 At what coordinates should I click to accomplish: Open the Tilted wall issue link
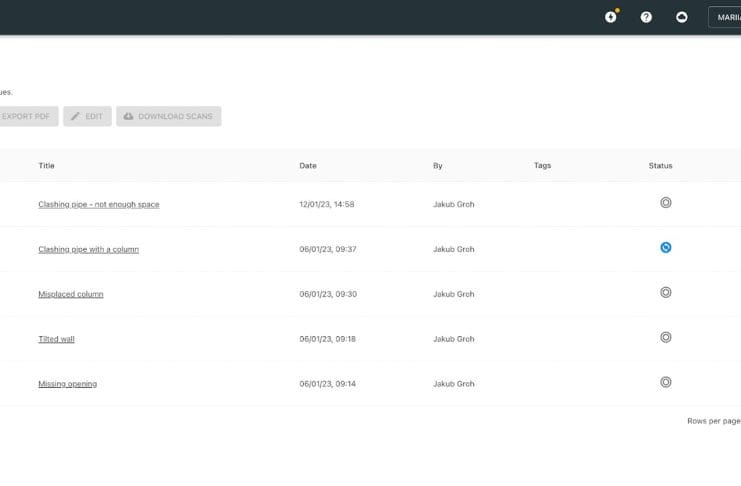[56, 339]
